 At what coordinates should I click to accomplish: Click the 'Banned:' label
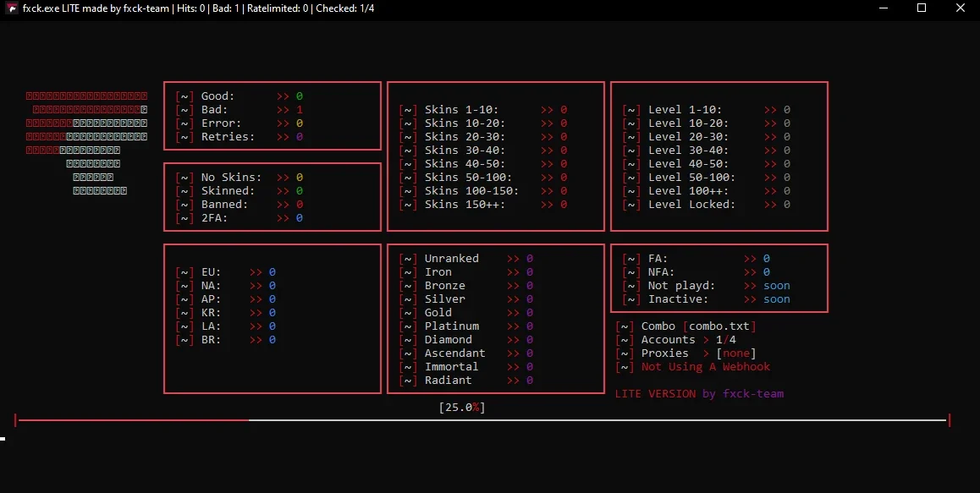(x=224, y=205)
